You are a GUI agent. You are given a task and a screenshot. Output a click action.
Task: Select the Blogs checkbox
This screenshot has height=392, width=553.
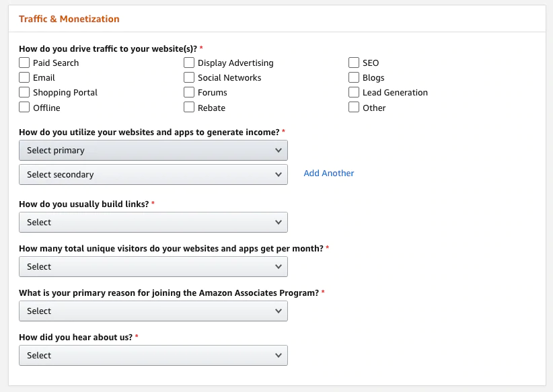pyautogui.click(x=354, y=77)
